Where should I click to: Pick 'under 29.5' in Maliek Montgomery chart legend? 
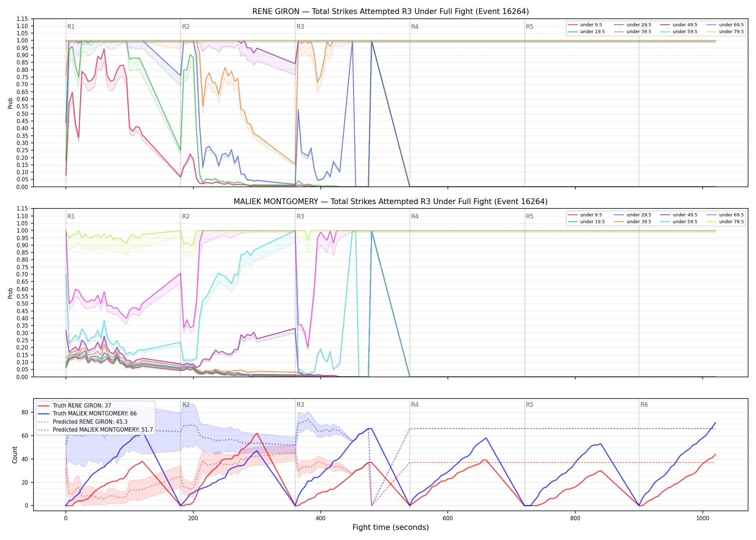point(633,215)
